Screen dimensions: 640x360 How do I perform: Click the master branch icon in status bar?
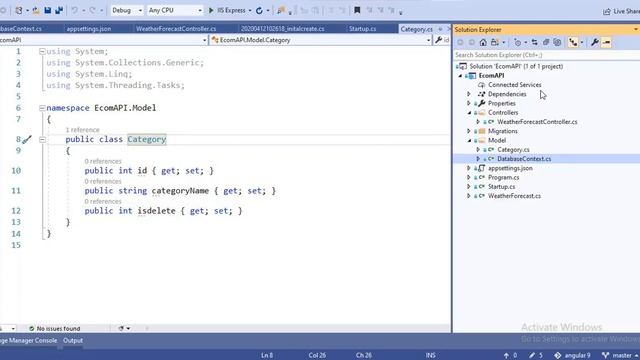606,355
